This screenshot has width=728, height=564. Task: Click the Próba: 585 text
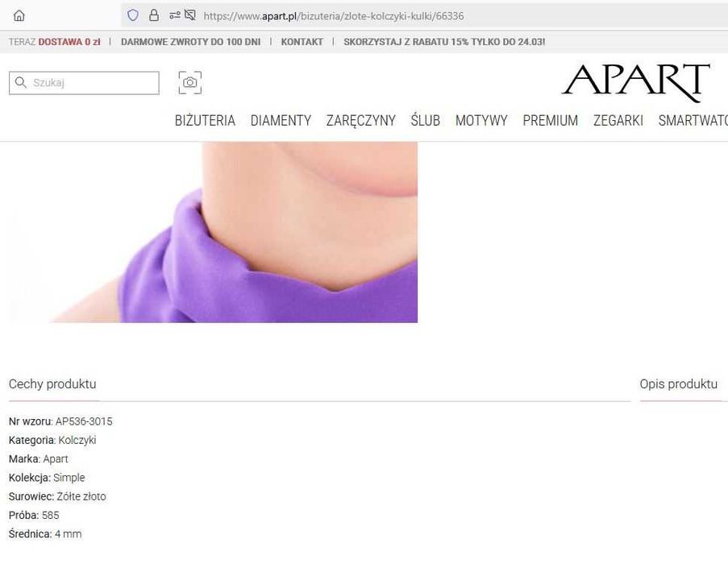(34, 516)
